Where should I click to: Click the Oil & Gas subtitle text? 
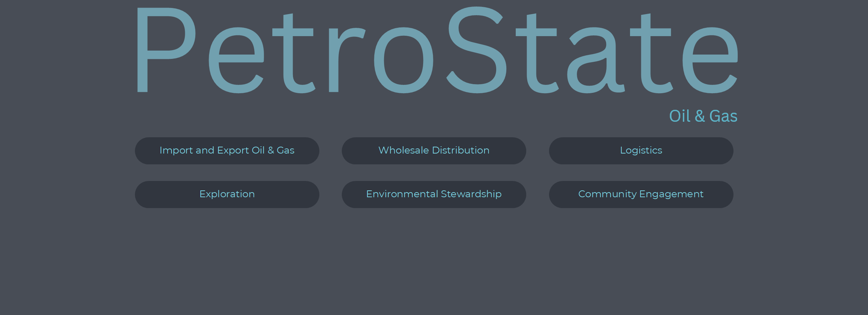point(703,116)
